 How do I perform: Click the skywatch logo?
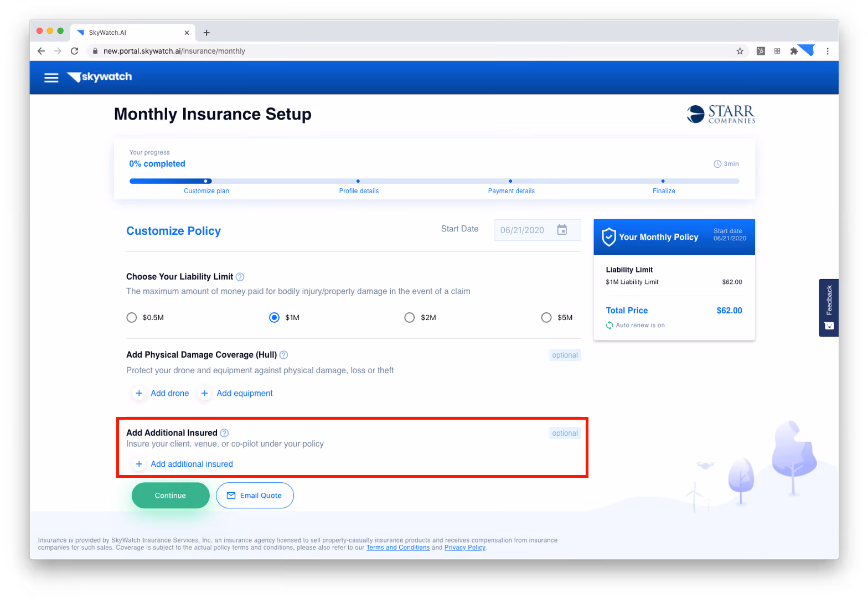99,77
